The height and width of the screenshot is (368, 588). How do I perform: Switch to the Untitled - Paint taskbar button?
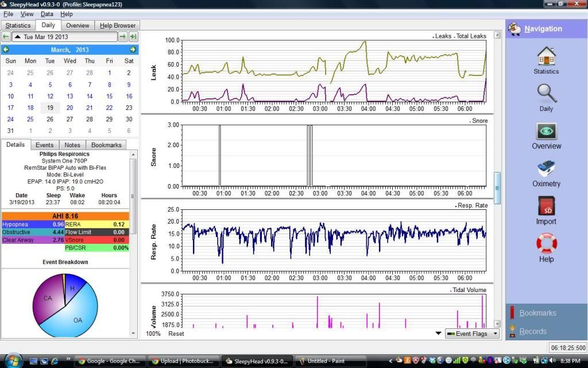point(330,361)
